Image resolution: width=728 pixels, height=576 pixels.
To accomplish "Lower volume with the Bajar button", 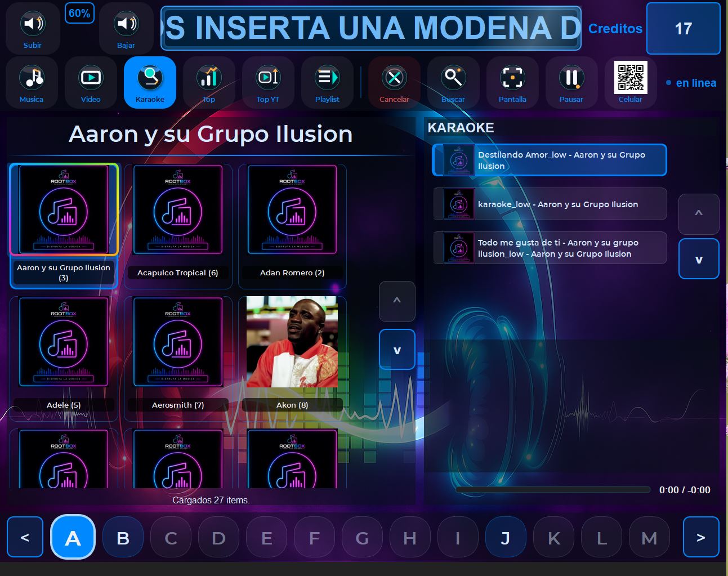I will coord(126,29).
